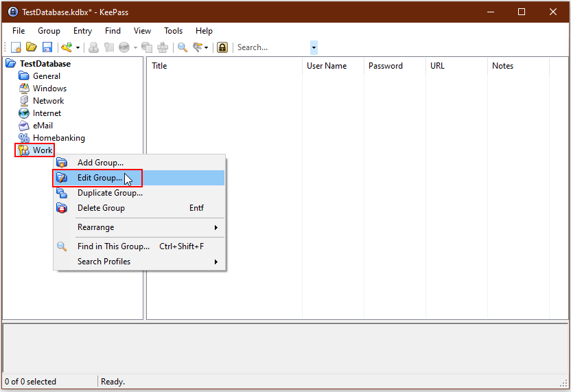The height and width of the screenshot is (392, 571).
Task: Sort by the URL column header
Action: click(456, 66)
